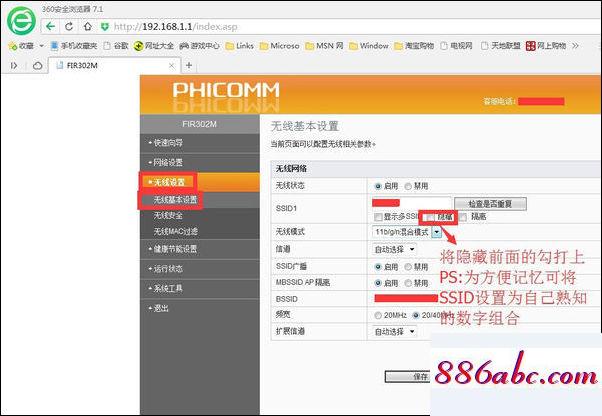Open the 天地联盟 bookmark
Screen dimensions: 602x416
point(501,46)
